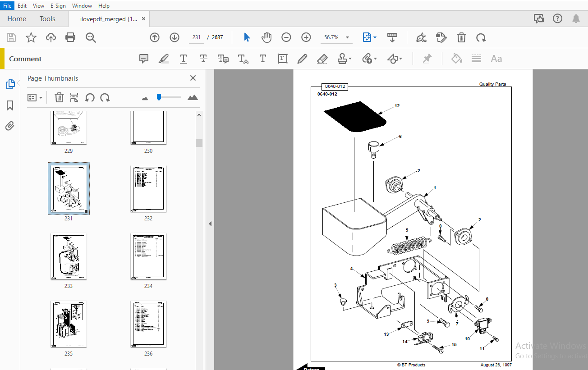Zoom out with minus icon
This screenshot has height=370, width=588.
[x=286, y=37]
